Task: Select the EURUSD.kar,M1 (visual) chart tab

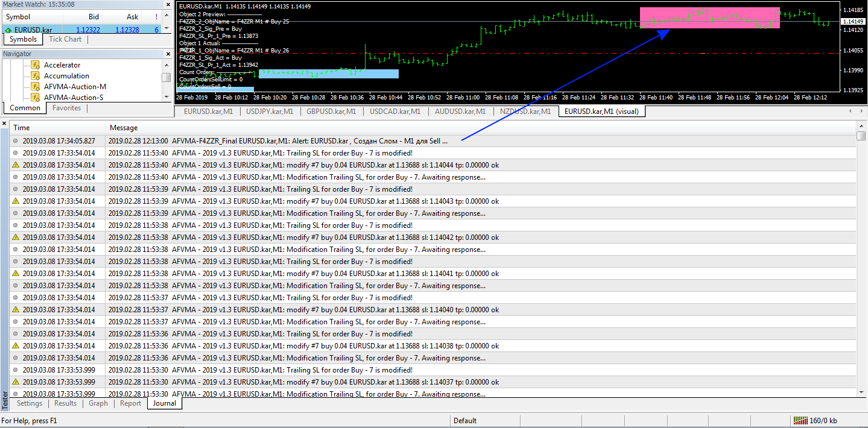Action: point(601,111)
